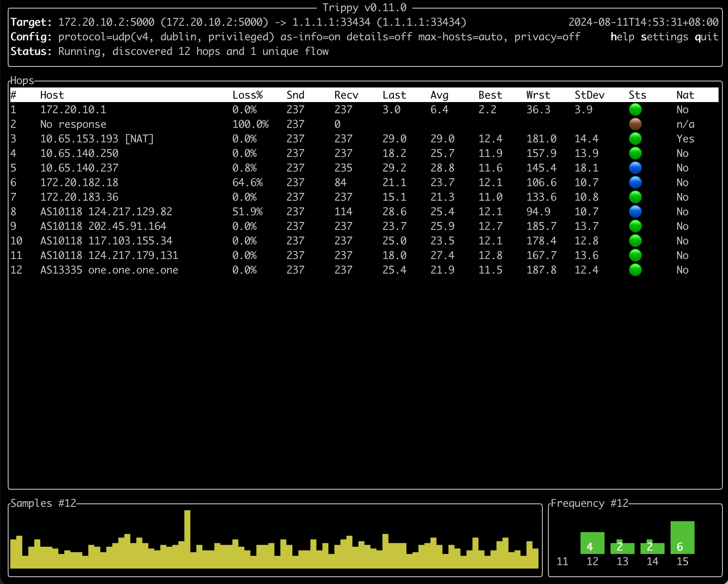Viewport: 728px width, 584px height.
Task: Select hop 172.20.183.36
Action: [x=364, y=197]
